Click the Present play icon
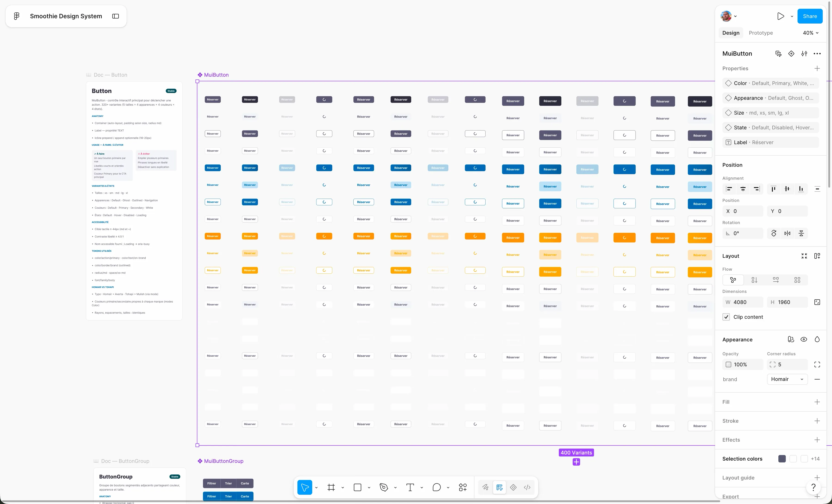Viewport: 832px width, 504px height. [x=780, y=16]
